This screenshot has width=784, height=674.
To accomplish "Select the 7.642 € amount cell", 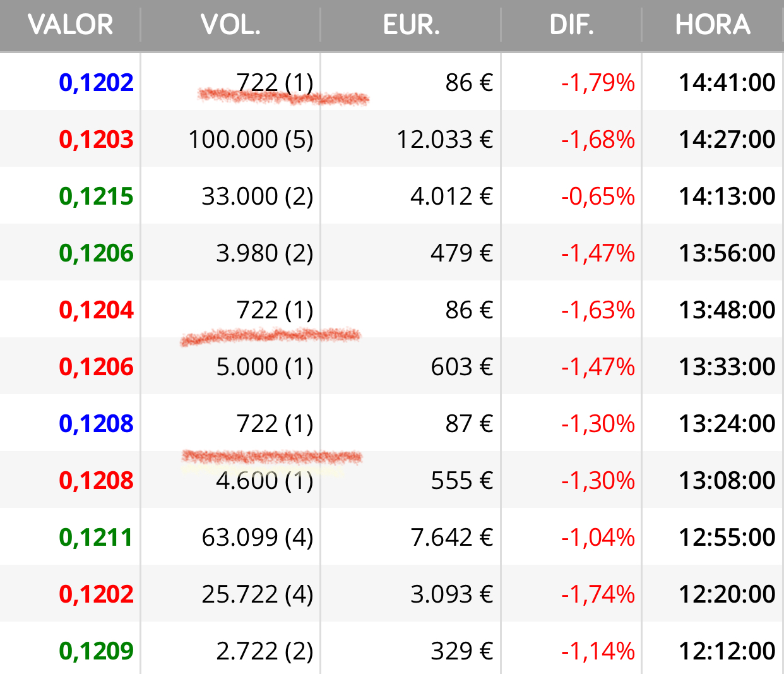I will point(451,538).
